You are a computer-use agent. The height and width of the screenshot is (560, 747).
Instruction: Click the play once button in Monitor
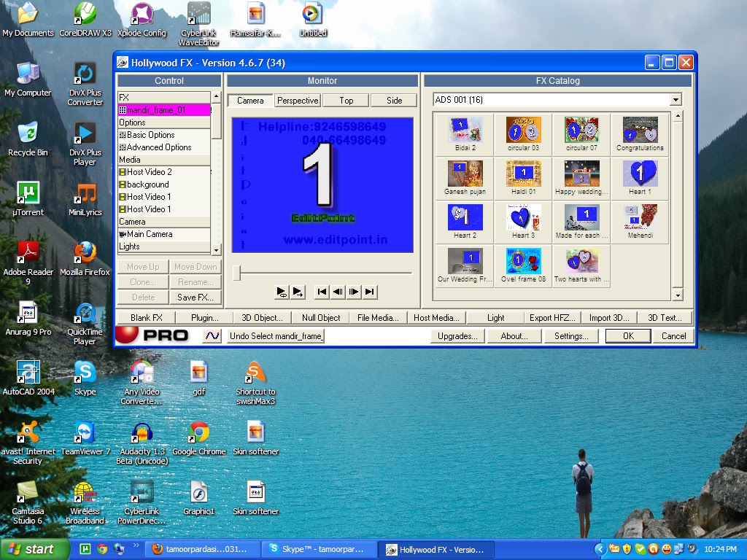click(298, 292)
